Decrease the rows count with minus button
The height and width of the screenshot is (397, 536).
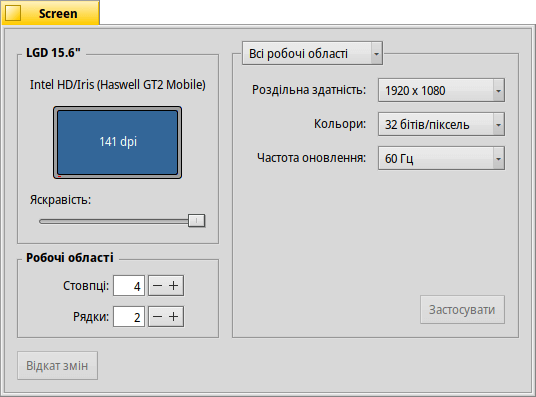(x=157, y=317)
